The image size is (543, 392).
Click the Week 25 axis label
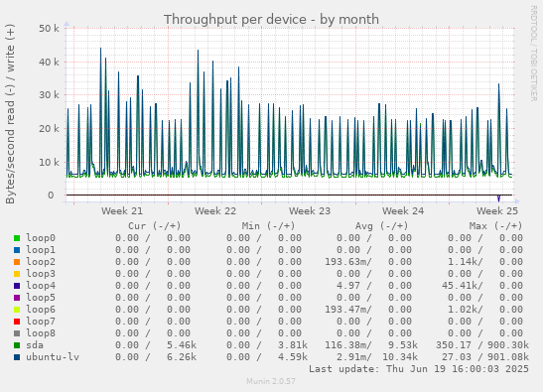[497, 211]
